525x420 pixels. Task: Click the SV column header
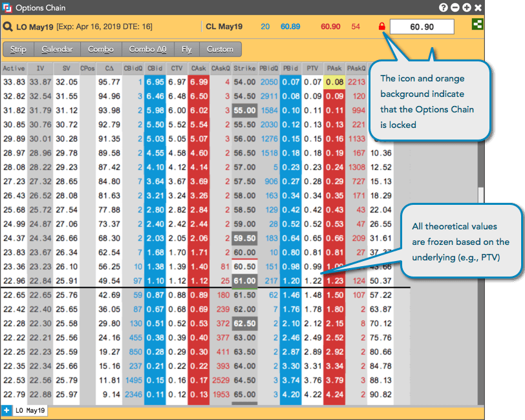(x=67, y=68)
